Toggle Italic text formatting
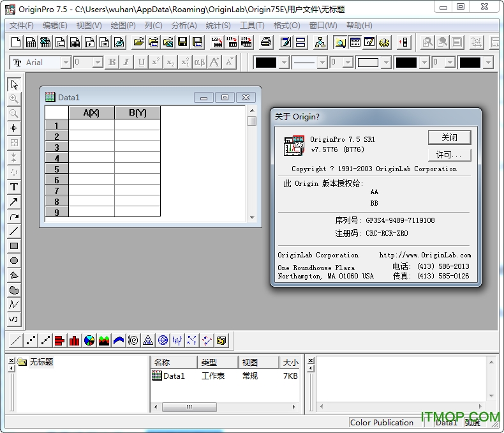 126,62
